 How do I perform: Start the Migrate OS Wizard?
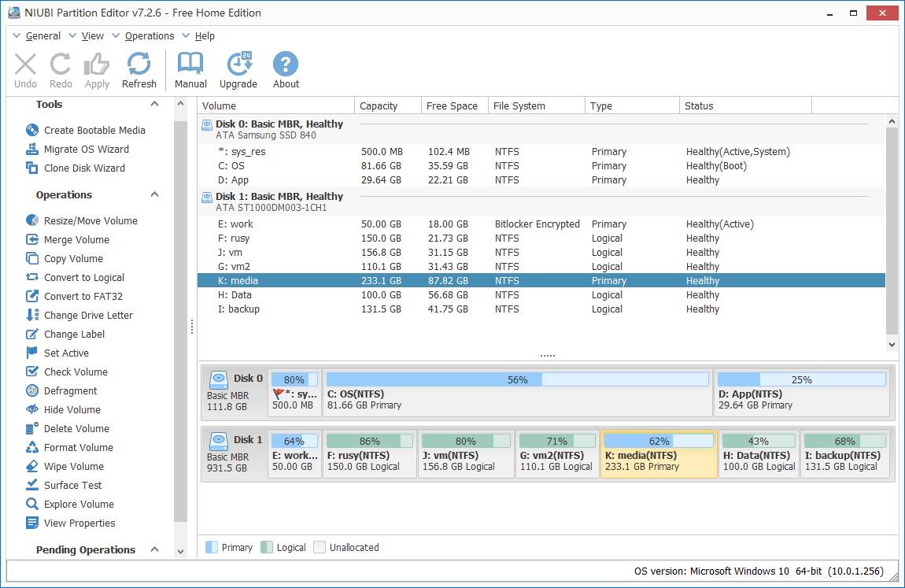(x=86, y=150)
